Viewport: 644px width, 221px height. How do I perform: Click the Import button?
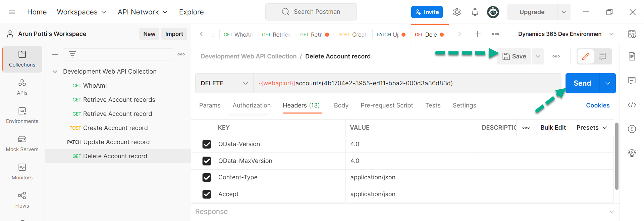pyautogui.click(x=174, y=34)
